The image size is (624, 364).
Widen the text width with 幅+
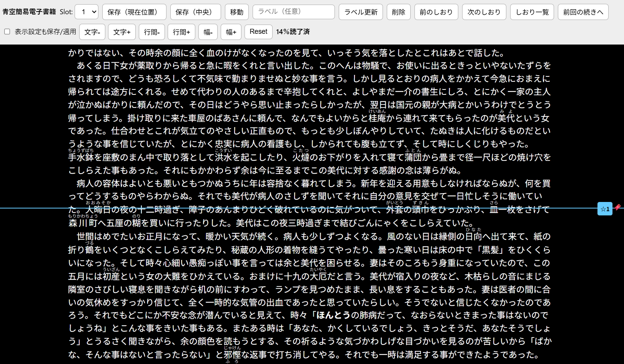(231, 32)
